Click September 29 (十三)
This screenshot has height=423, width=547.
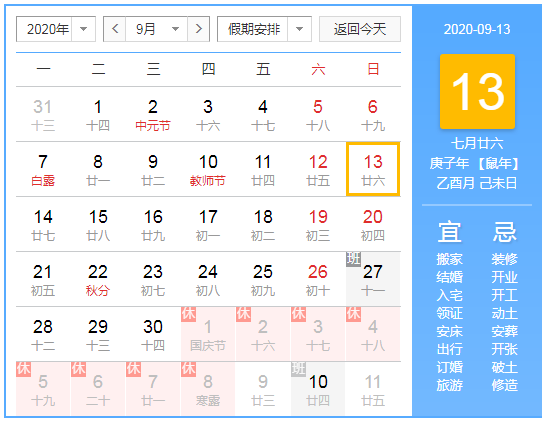point(98,334)
